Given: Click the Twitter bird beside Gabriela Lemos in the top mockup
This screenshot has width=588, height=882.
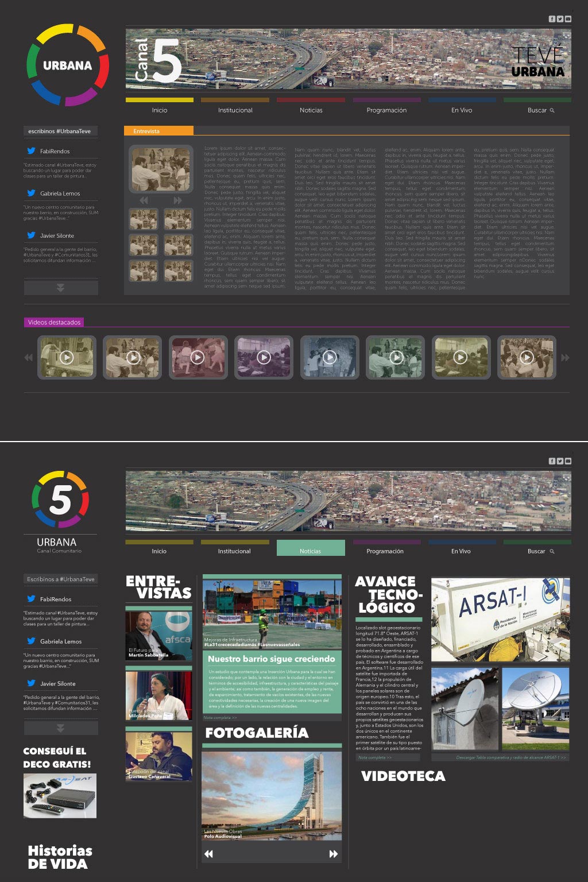Looking at the screenshot, I should click(31, 194).
